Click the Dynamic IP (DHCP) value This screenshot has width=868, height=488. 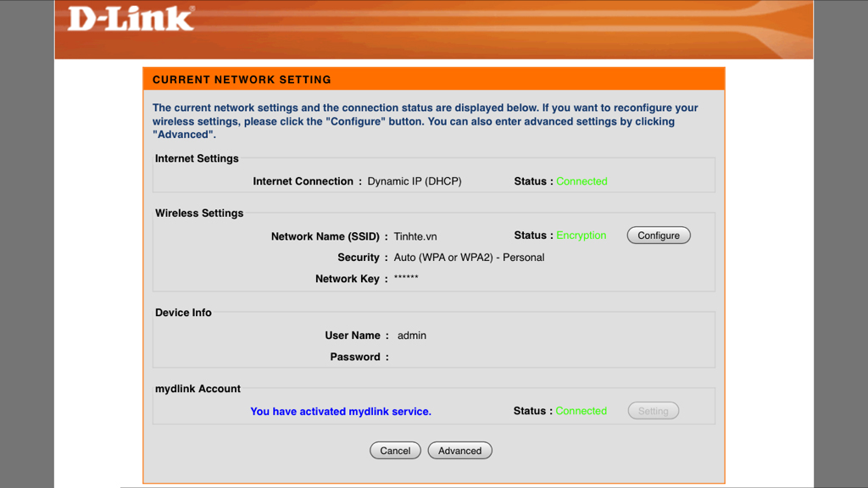tap(415, 181)
